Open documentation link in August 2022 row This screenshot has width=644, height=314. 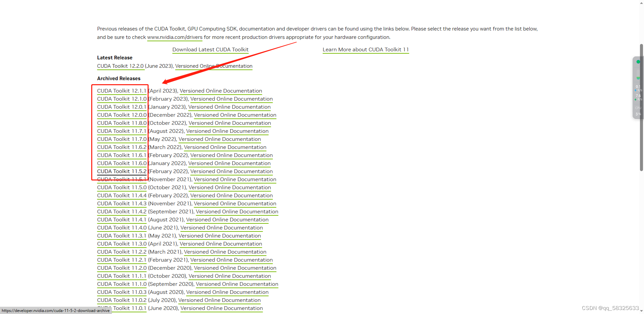click(227, 131)
